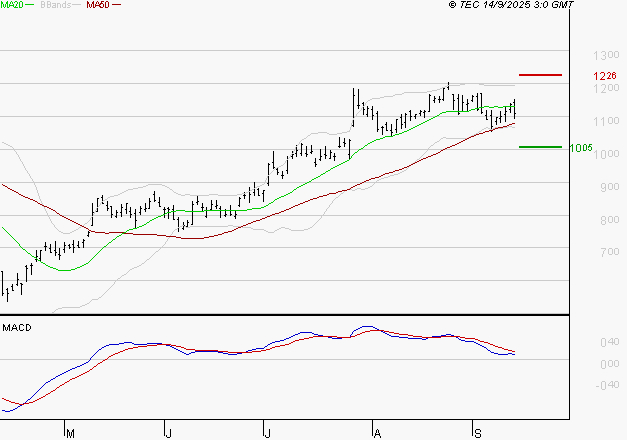The width and height of the screenshot is (627, 440).
Task: Click the MACD panel label
Action: point(17,328)
